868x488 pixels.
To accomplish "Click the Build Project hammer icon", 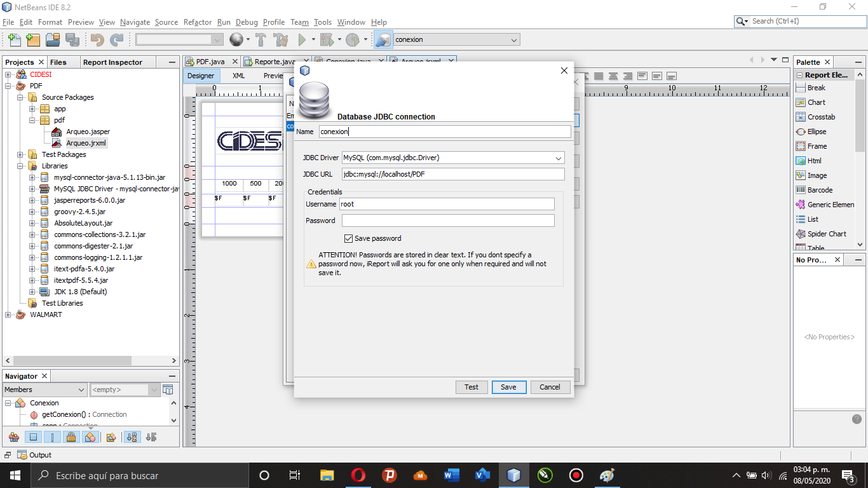I will click(261, 39).
